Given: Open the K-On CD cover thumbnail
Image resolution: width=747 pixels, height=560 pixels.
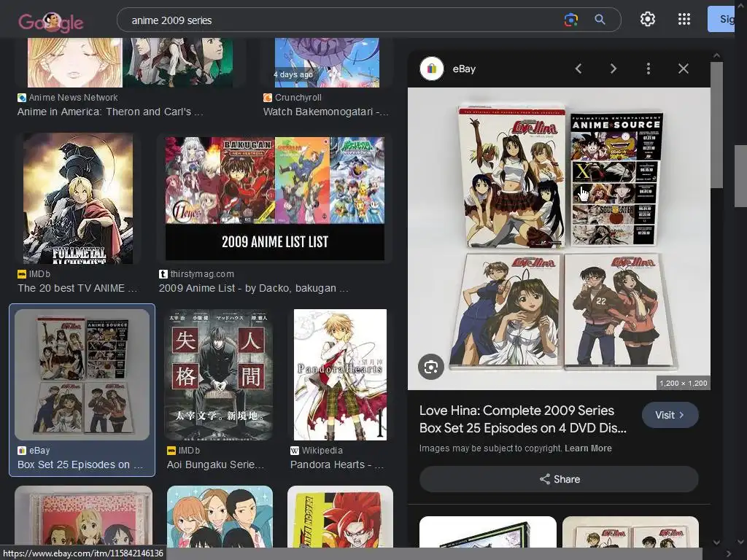Looking at the screenshot, I should 84,516.
